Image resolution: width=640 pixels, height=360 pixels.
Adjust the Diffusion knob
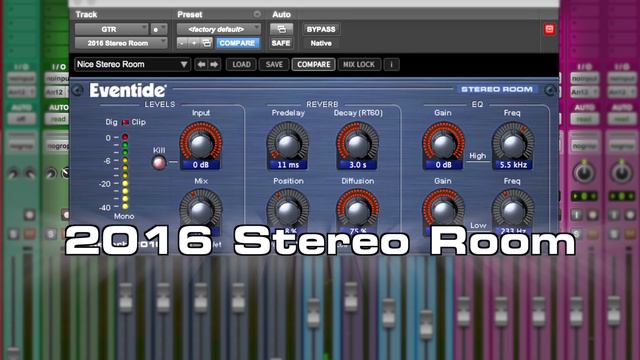pos(358,210)
